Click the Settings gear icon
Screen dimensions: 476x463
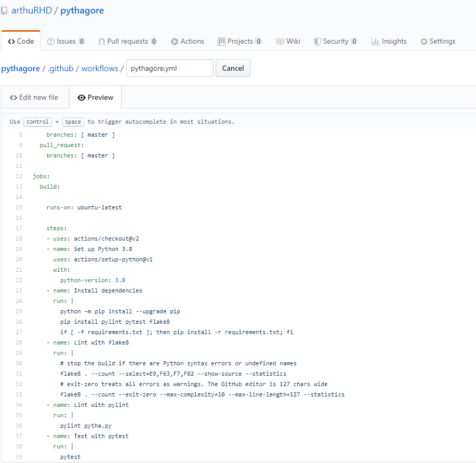coord(424,42)
